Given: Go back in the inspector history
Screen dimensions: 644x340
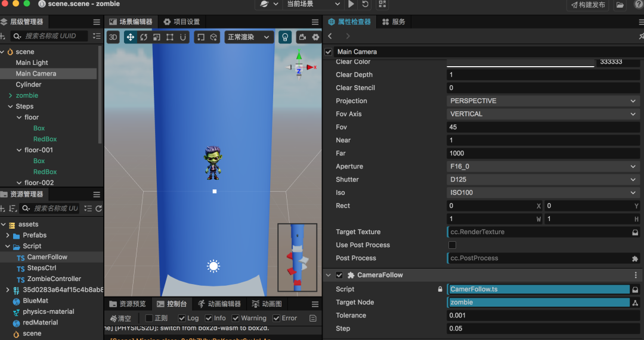Looking at the screenshot, I should click(x=330, y=36).
